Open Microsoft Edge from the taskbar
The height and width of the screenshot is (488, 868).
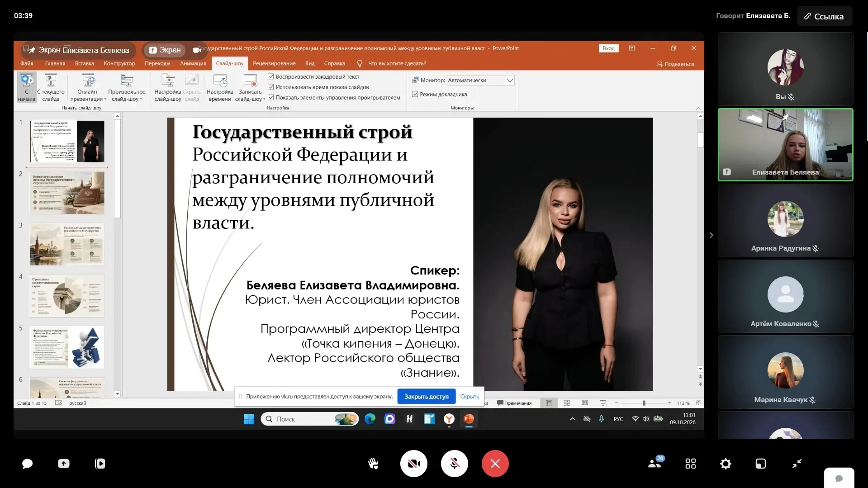pyautogui.click(x=370, y=419)
